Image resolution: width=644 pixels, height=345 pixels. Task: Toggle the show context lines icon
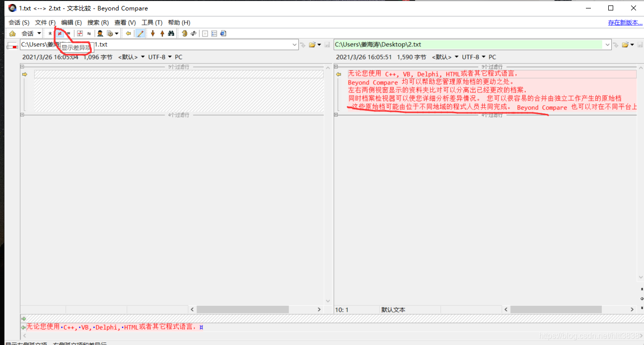79,33
